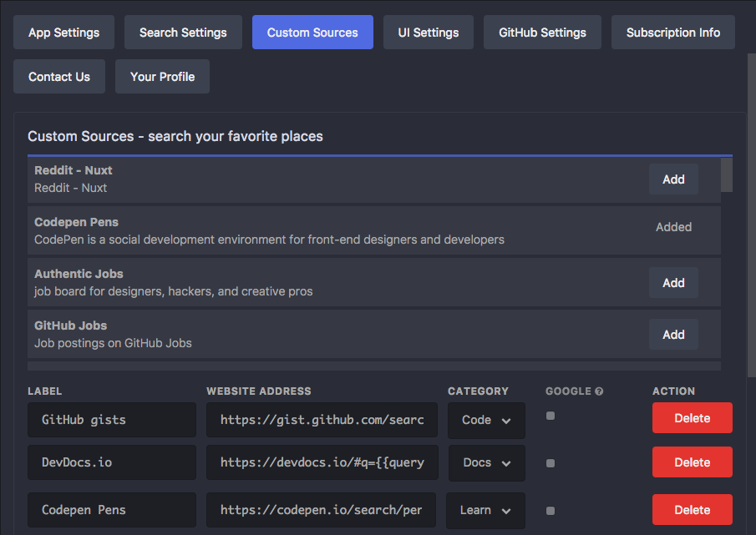Go to the GitHub Settings tab
This screenshot has height=535, width=756.
click(x=542, y=33)
